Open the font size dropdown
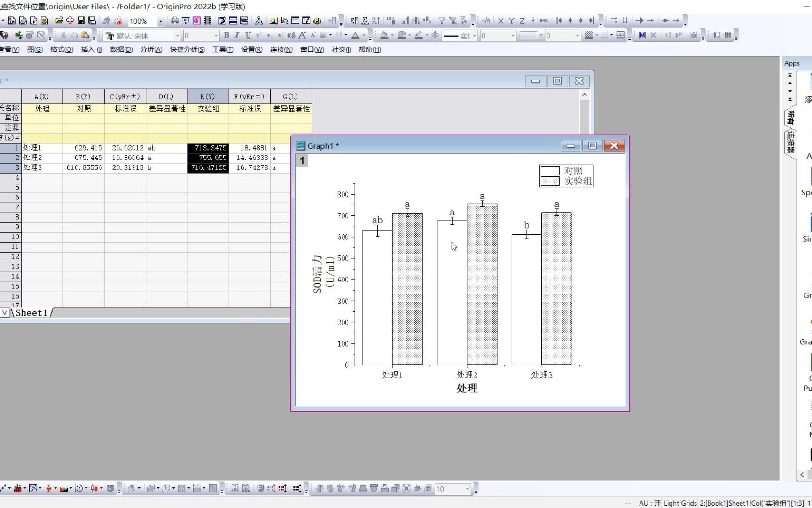 click(216, 36)
